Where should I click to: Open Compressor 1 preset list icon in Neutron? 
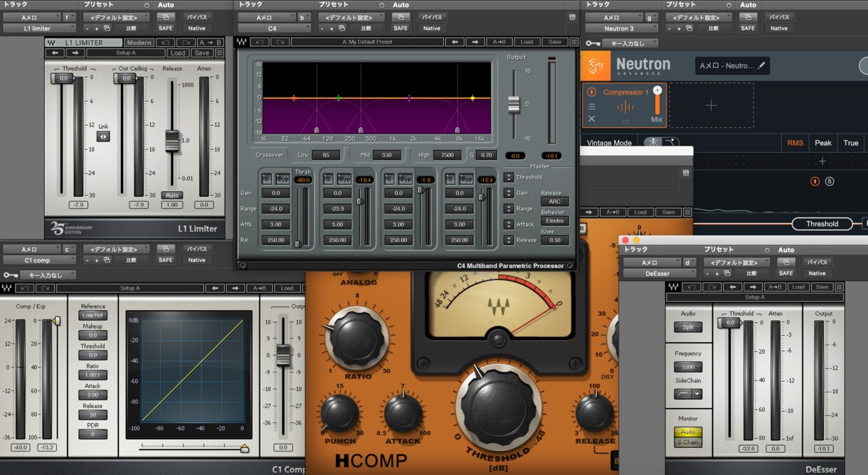click(x=591, y=107)
